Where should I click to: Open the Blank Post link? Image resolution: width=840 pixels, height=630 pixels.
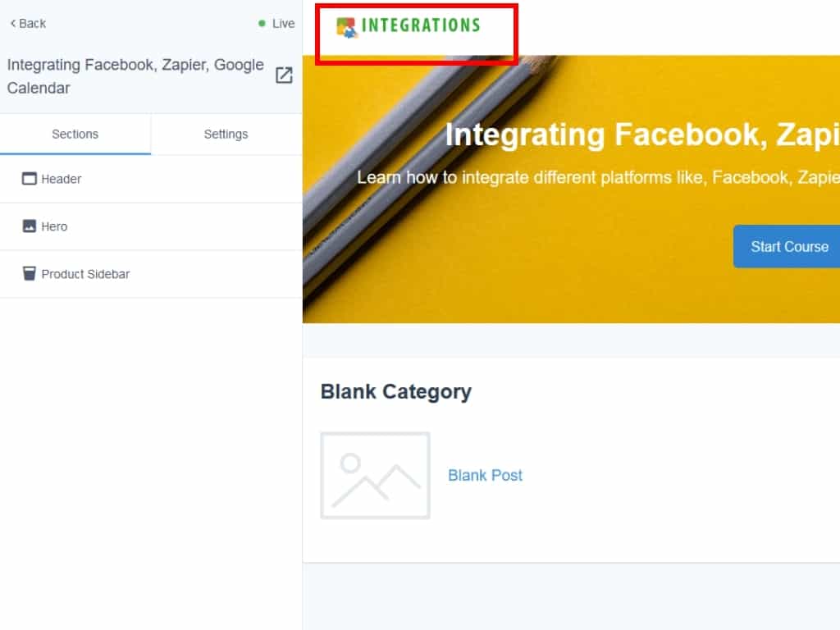485,475
